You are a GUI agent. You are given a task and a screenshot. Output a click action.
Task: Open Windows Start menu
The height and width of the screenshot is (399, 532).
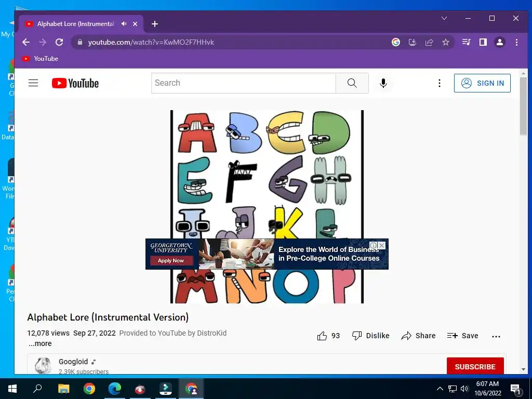pos(12,389)
